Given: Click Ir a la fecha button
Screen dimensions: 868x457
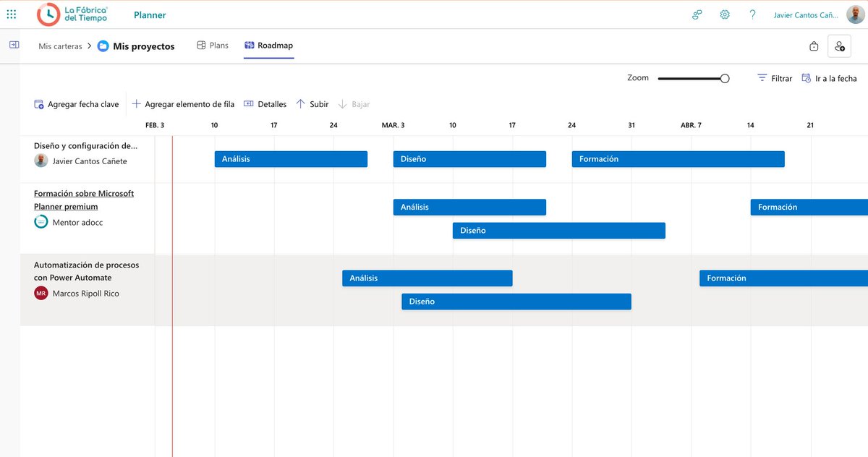Looking at the screenshot, I should (x=829, y=78).
